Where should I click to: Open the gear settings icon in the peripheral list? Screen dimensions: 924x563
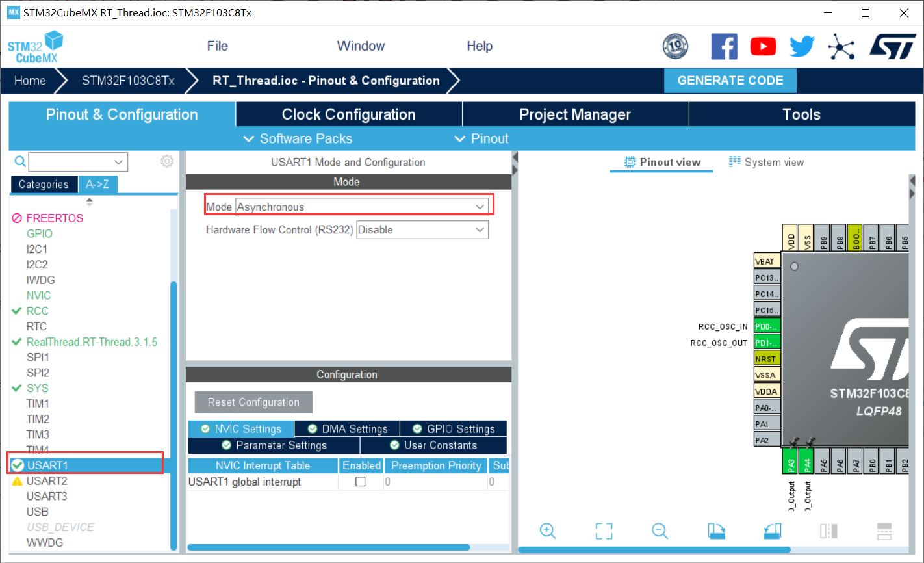tap(167, 161)
